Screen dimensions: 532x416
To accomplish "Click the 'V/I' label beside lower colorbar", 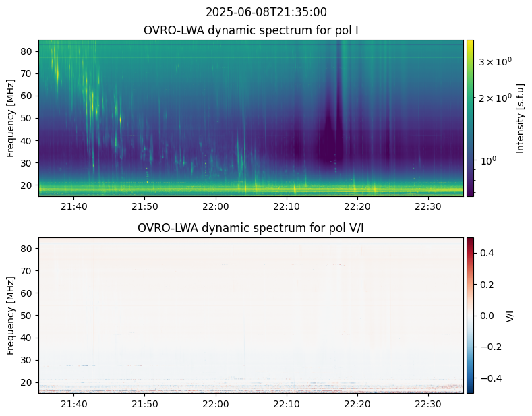I will pyautogui.click(x=510, y=315).
